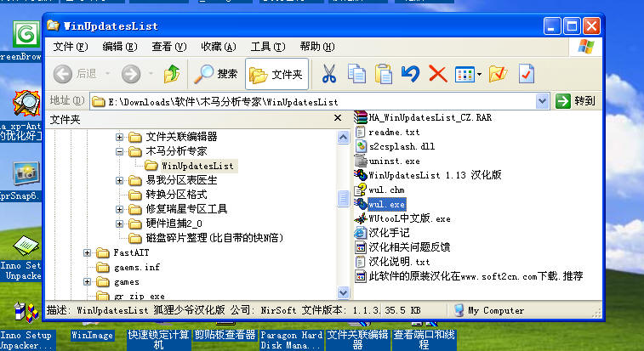
Task: Open the 查看(V) menu
Action: point(168,47)
